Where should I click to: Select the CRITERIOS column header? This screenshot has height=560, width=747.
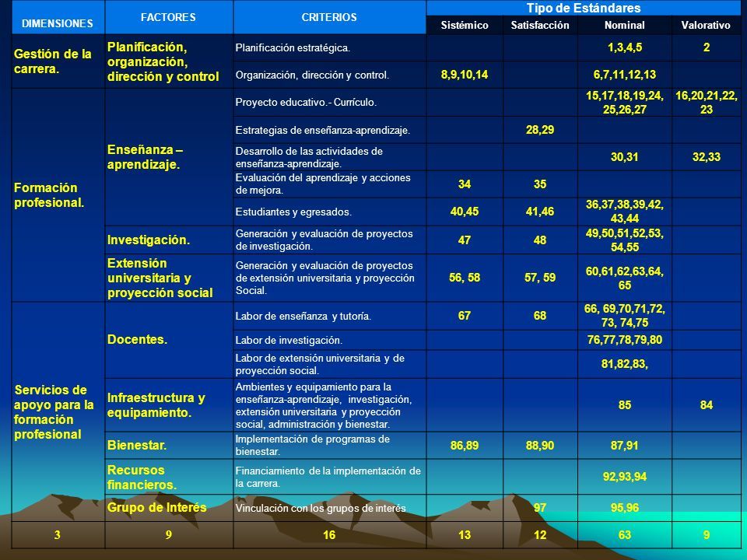(x=329, y=17)
